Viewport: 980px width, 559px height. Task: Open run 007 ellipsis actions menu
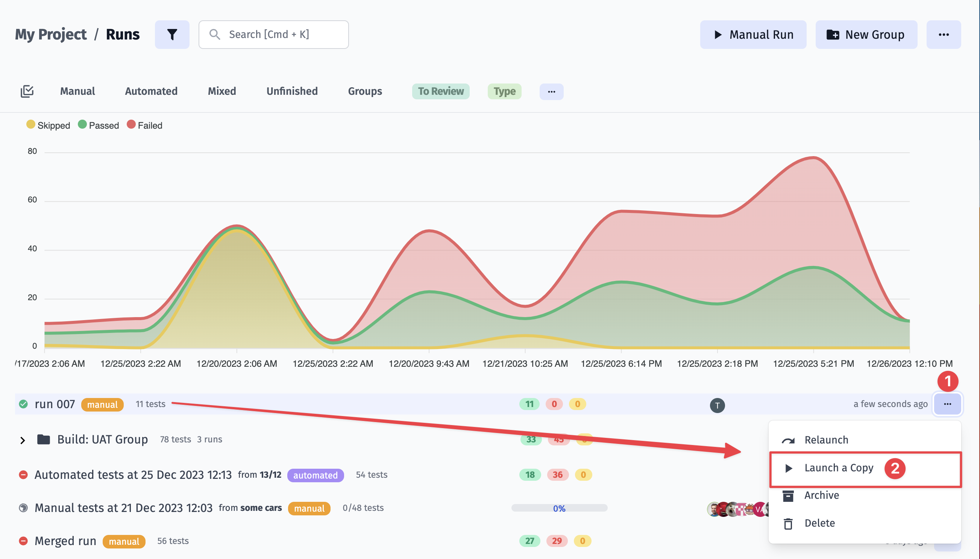point(947,404)
